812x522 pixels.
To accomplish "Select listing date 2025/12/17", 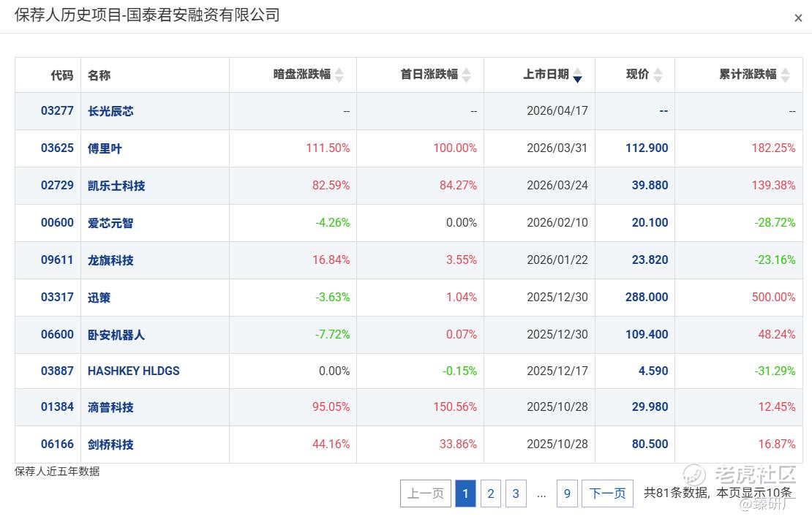I will pyautogui.click(x=557, y=371).
